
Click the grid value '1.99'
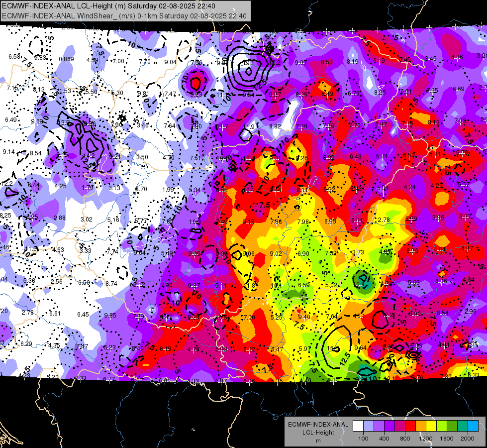coord(168,189)
